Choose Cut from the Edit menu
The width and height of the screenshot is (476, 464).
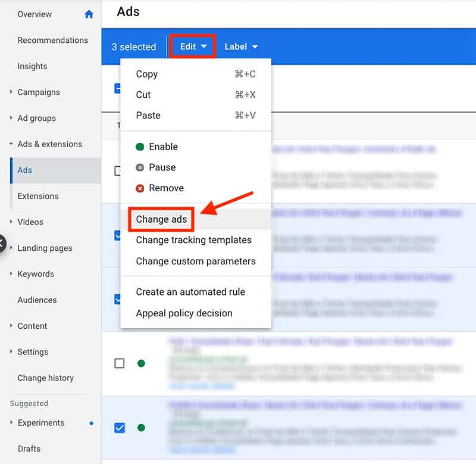196,95
